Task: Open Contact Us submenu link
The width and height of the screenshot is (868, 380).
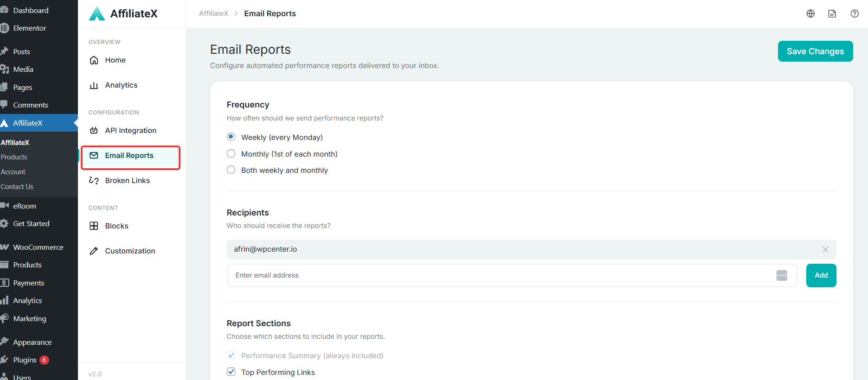Action: [17, 187]
